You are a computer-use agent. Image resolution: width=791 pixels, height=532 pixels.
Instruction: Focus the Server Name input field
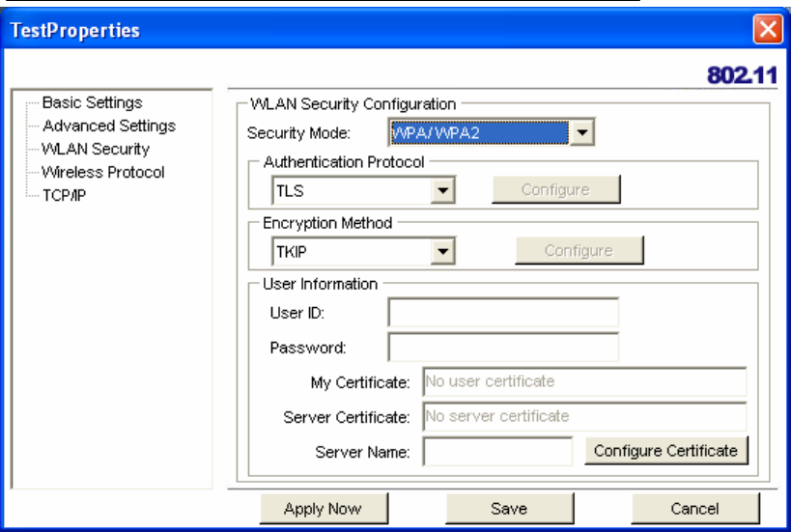point(498,451)
